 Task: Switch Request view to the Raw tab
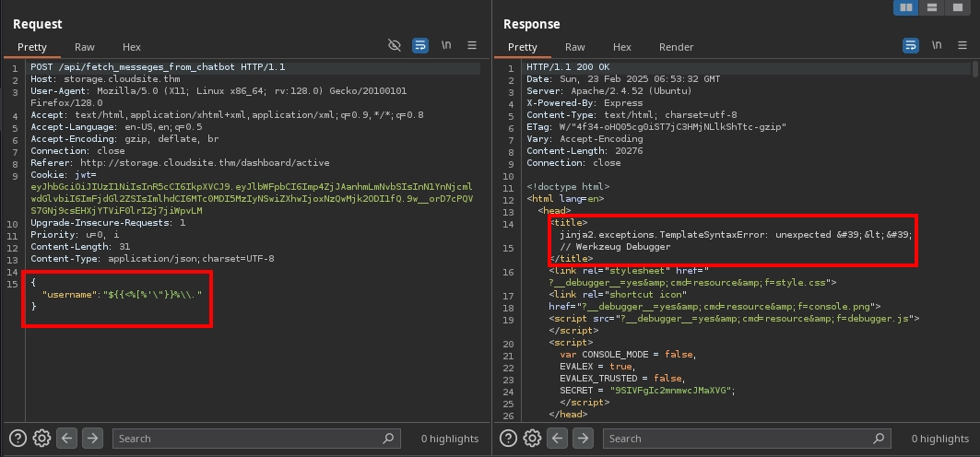click(85, 47)
